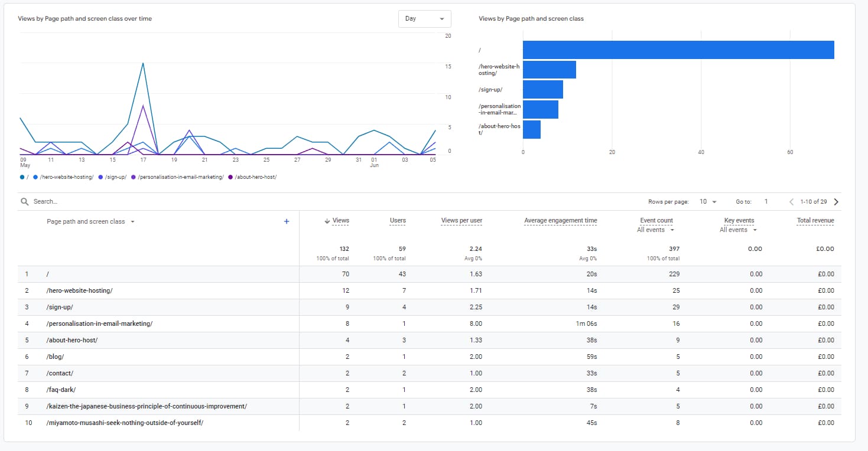Select /personalisation-in-email-marketing/ row in table
This screenshot has width=868, height=451.
click(430, 323)
